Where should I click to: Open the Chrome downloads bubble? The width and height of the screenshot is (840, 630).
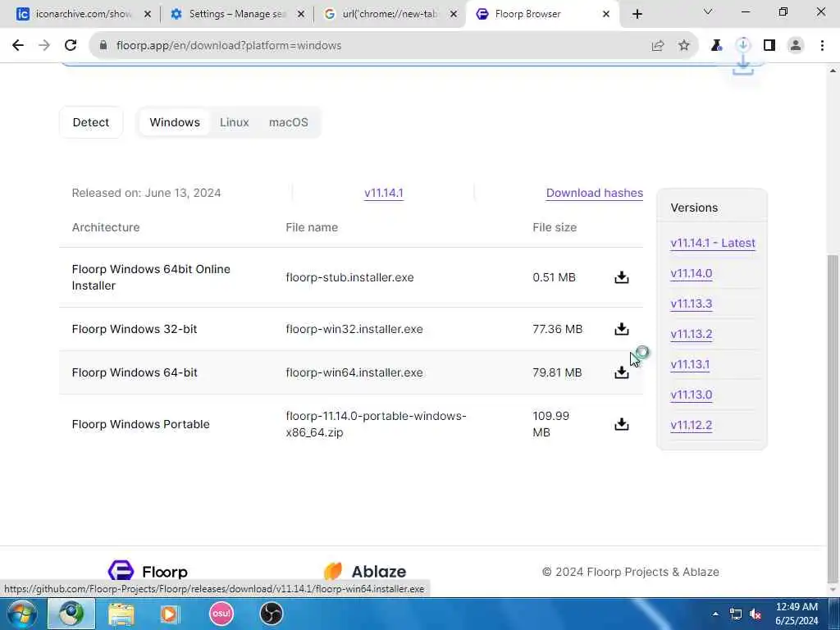tap(743, 46)
